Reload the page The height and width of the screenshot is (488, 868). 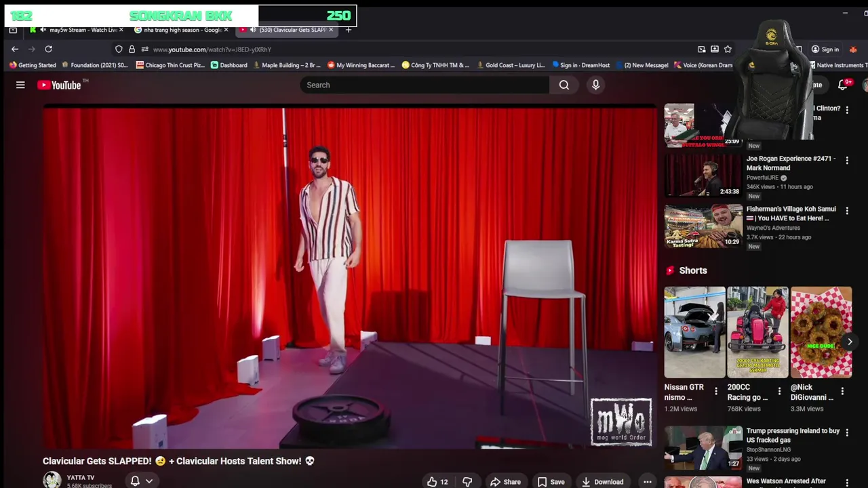[48, 49]
